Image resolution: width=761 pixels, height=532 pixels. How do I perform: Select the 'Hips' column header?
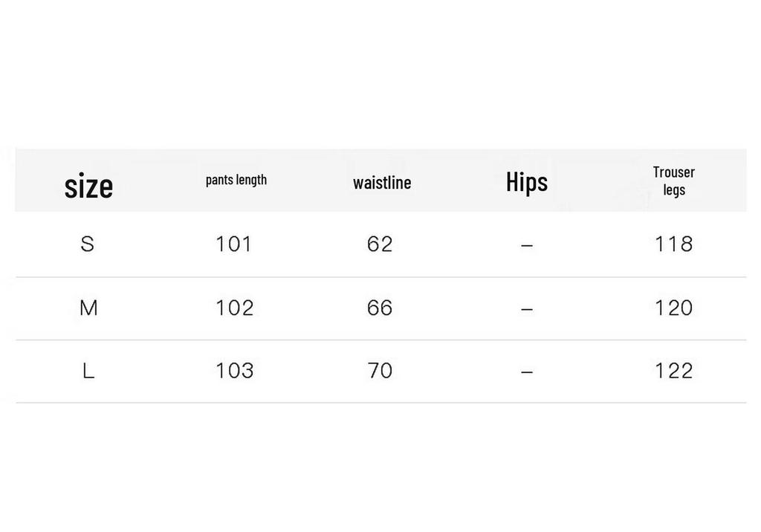pos(527,183)
